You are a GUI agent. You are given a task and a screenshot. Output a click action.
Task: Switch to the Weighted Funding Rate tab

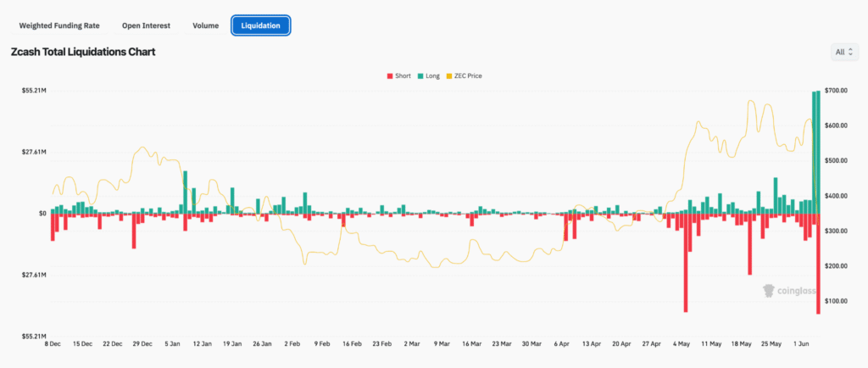pos(59,25)
